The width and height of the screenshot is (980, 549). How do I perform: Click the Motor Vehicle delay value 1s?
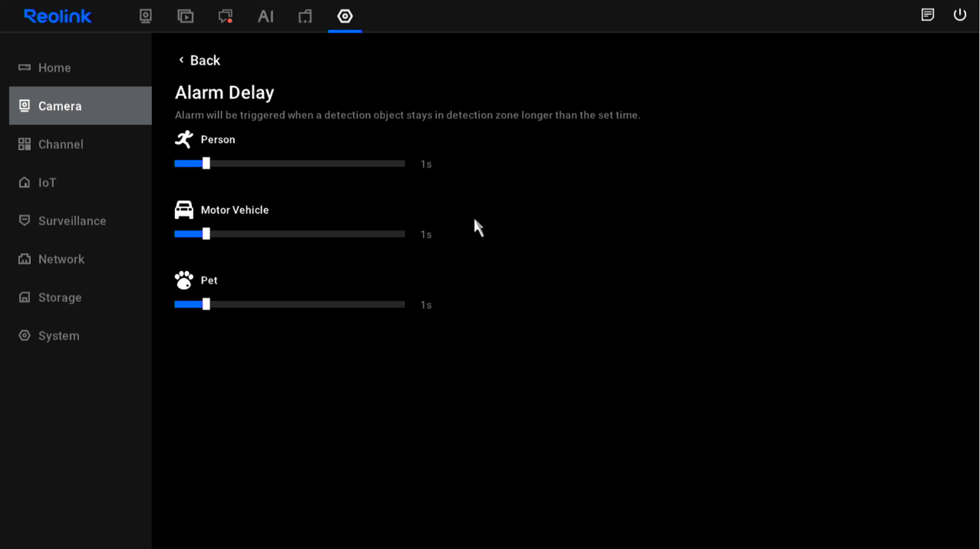[426, 234]
